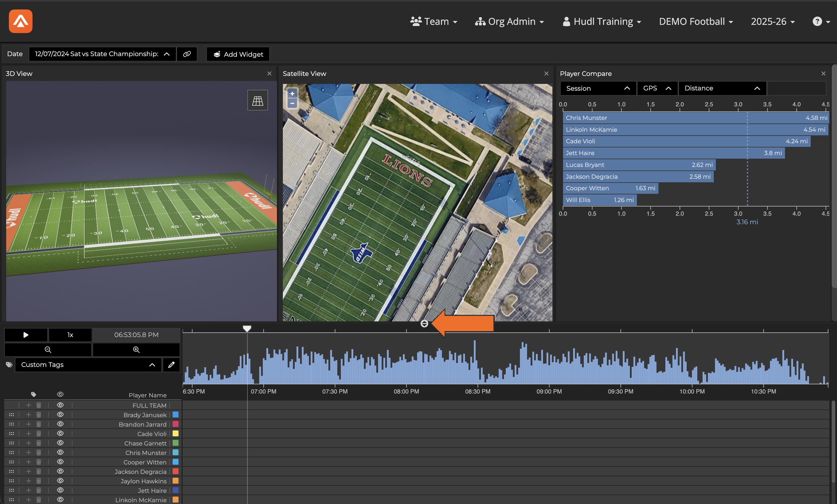Image resolution: width=837 pixels, height=504 pixels.
Task: Zoom out on the satellite map
Action: (x=292, y=103)
